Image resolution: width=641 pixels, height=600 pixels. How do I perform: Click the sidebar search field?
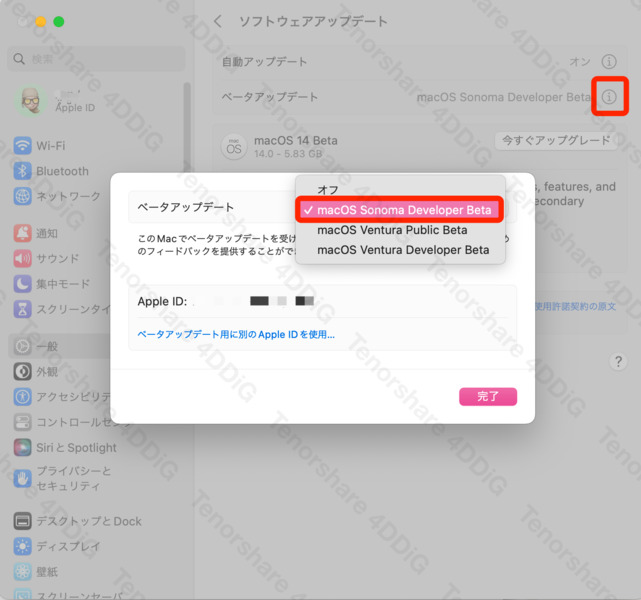(x=96, y=59)
